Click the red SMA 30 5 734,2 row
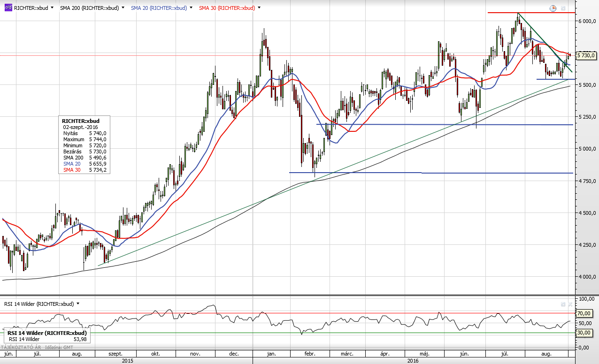Image resolution: width=599 pixels, height=364 pixels. pyautogui.click(x=84, y=170)
